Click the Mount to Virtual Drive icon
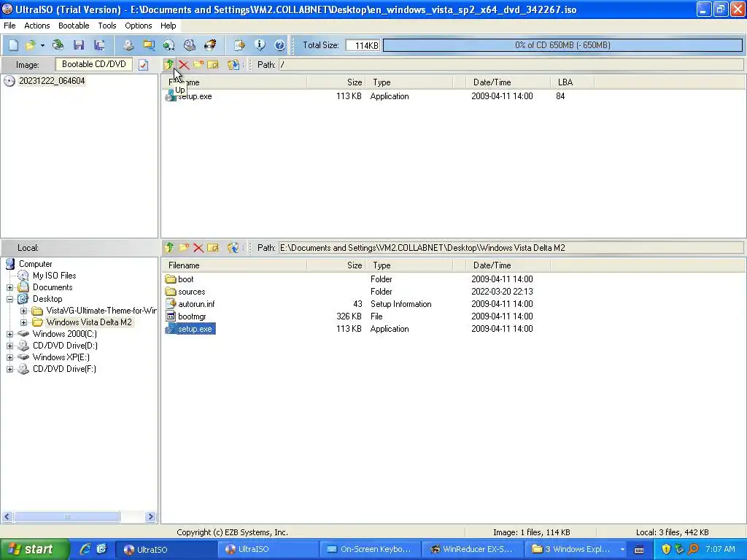Viewport: 747px width, 560px height. coord(190,45)
